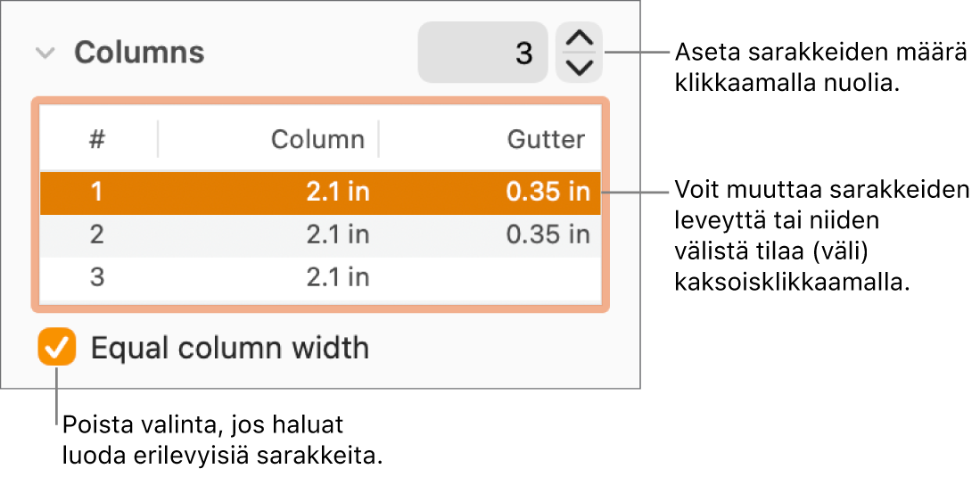Screen dimensions: 980x477
Task: Click the number 3 in last row
Action: tap(97, 277)
